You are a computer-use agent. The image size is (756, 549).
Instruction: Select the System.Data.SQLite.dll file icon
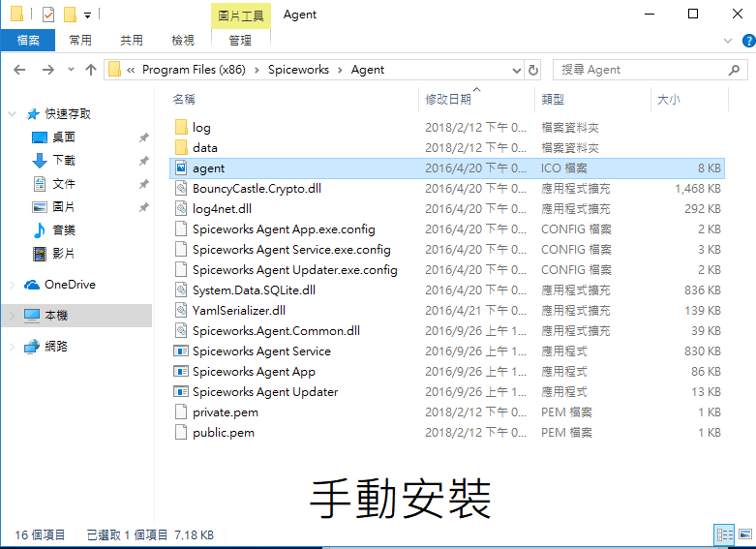(x=181, y=290)
